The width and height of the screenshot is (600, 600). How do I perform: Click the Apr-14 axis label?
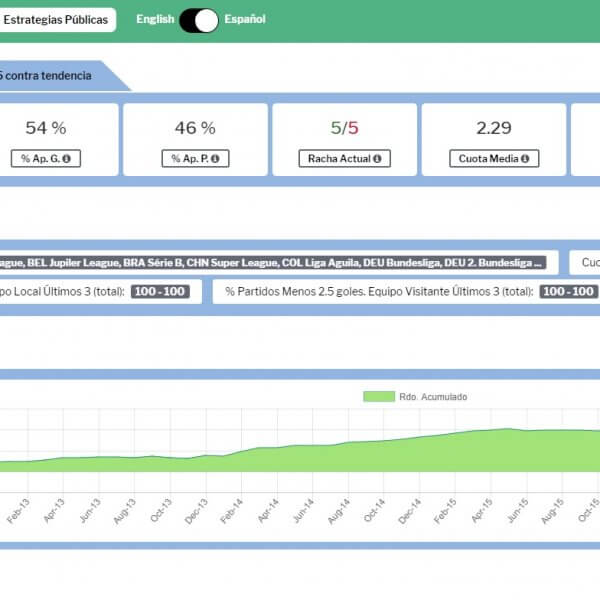tap(268, 511)
